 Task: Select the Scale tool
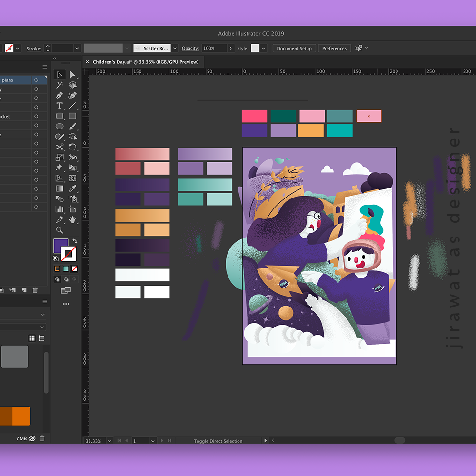(x=59, y=157)
